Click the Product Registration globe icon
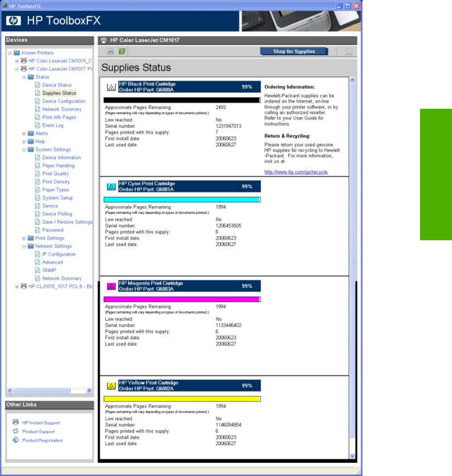Image resolution: width=452 pixels, height=476 pixels. (16, 440)
